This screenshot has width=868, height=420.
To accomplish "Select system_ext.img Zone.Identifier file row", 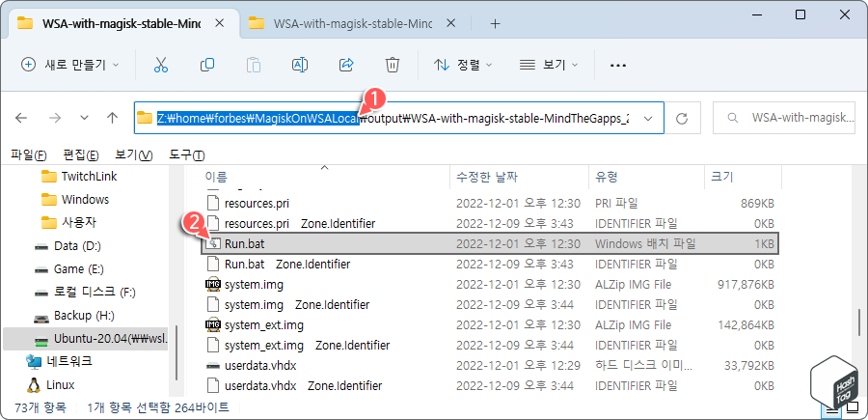I will point(490,346).
